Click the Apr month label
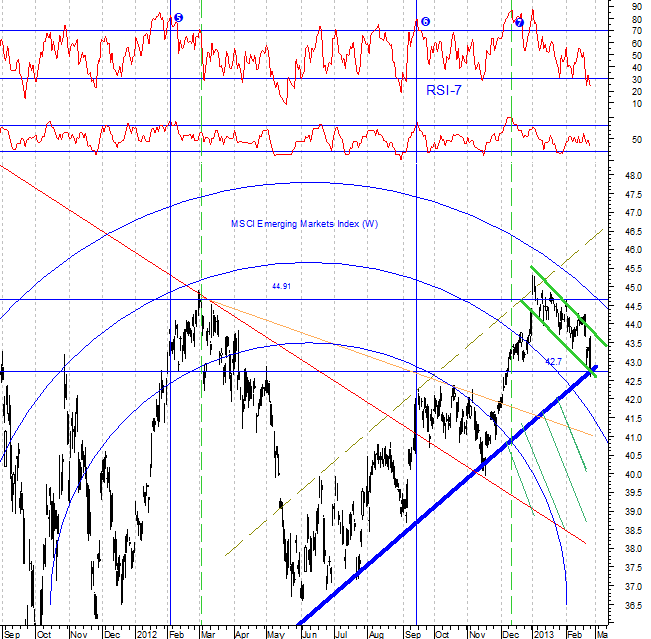 242,634
